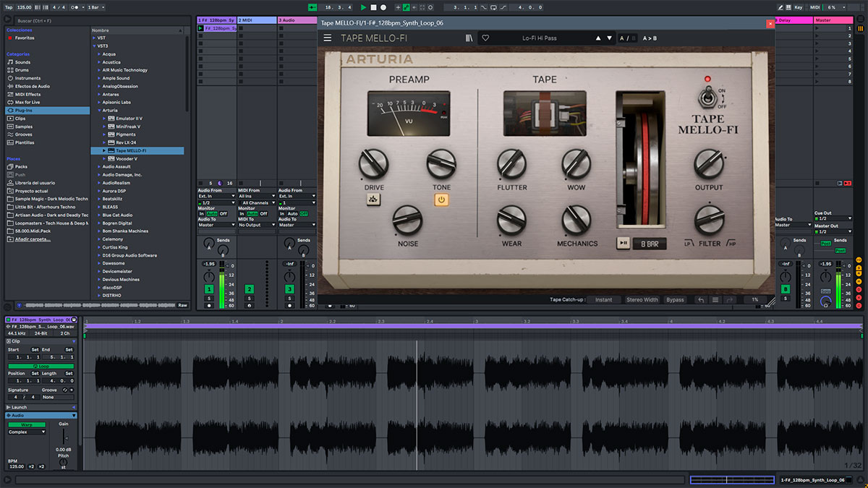Click the DRIVE knob
868x488 pixels.
[x=374, y=164]
